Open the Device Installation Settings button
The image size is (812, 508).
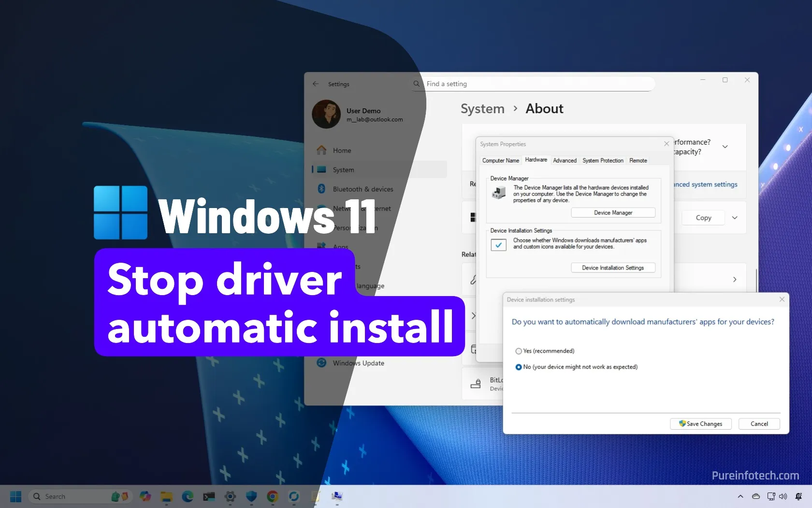point(613,268)
